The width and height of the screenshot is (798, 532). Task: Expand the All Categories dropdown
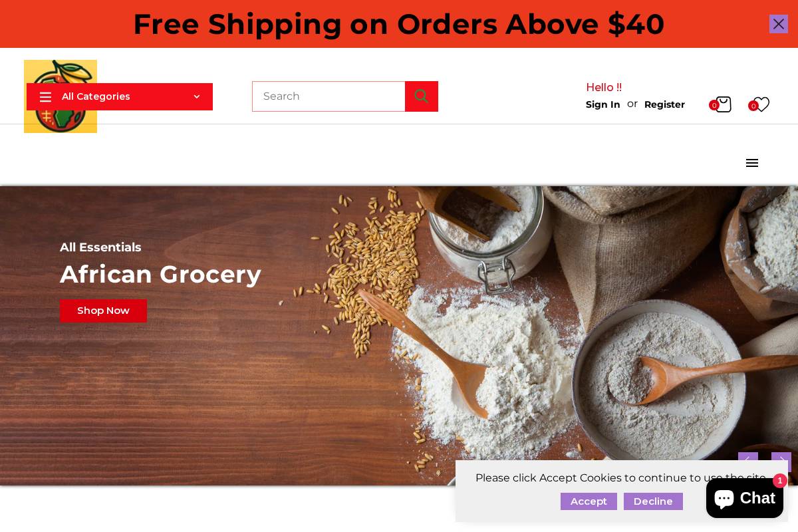coord(120,96)
